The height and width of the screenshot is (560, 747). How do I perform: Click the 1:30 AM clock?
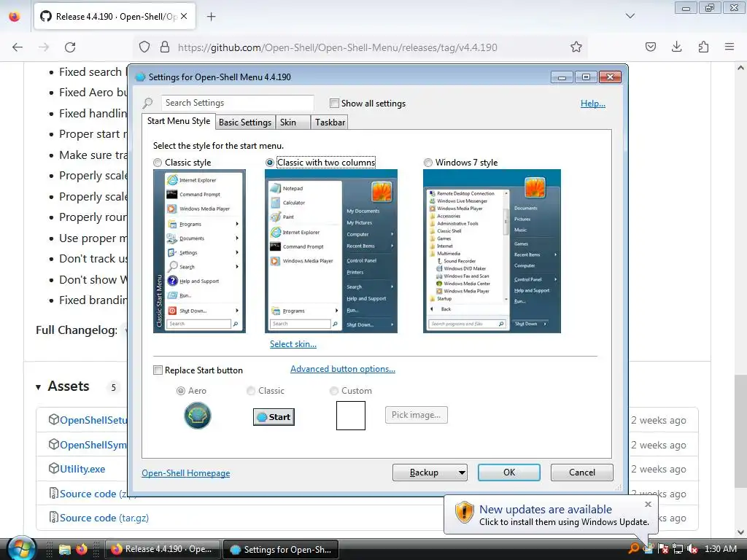pos(720,549)
